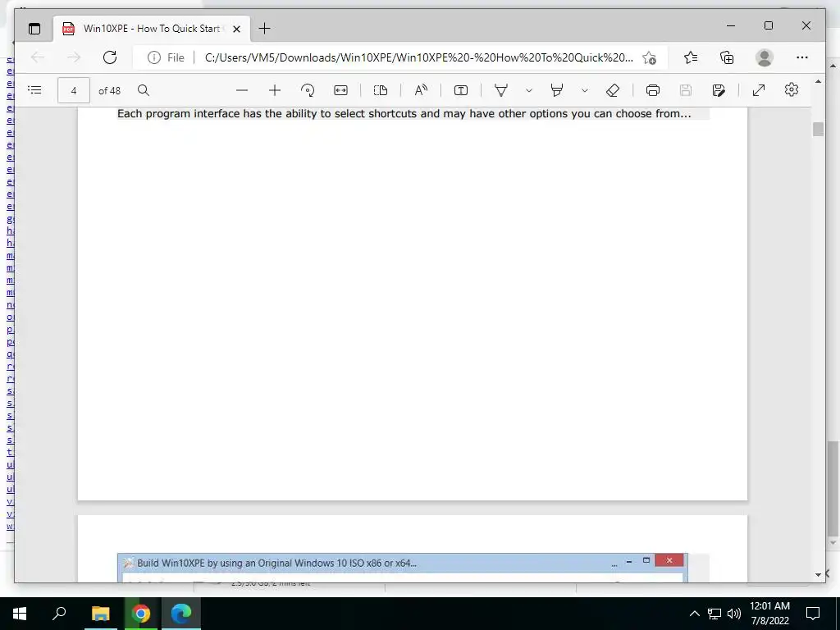Switch to Google Chrome on the taskbar

point(141,614)
